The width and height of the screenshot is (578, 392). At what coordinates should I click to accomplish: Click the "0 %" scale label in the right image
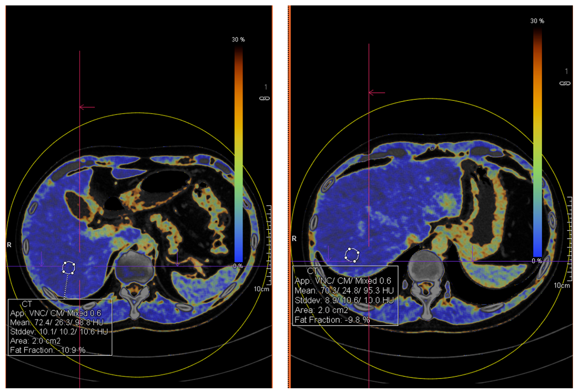[537, 261]
